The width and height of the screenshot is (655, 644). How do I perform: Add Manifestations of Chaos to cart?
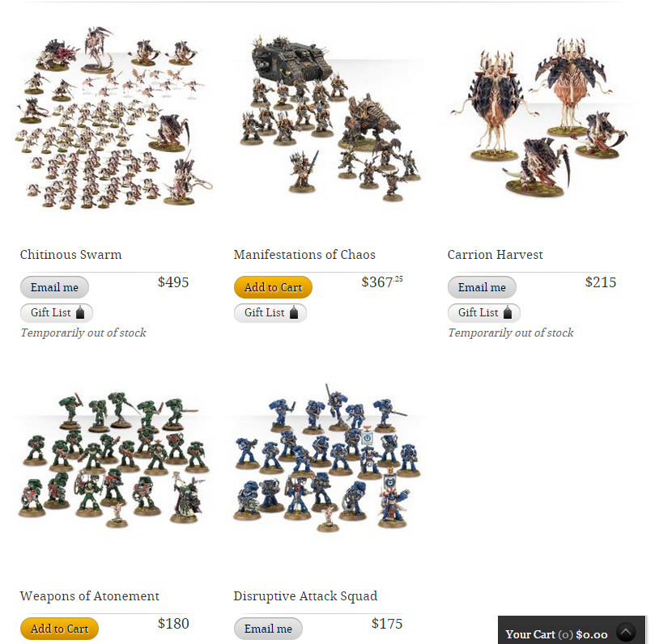273,287
